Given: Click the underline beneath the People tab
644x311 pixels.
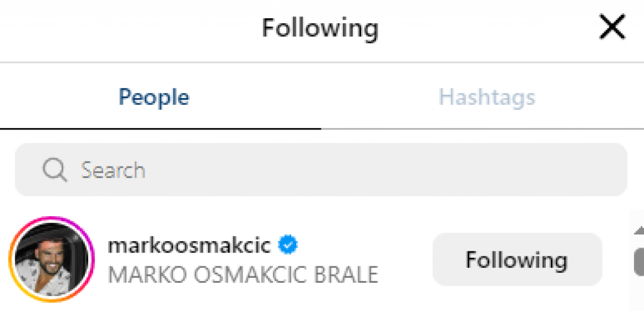Looking at the screenshot, I should pos(160,128).
